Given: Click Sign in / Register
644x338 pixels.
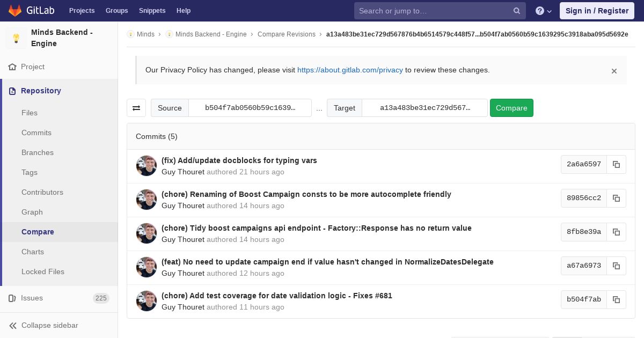Looking at the screenshot, I should tap(597, 11).
